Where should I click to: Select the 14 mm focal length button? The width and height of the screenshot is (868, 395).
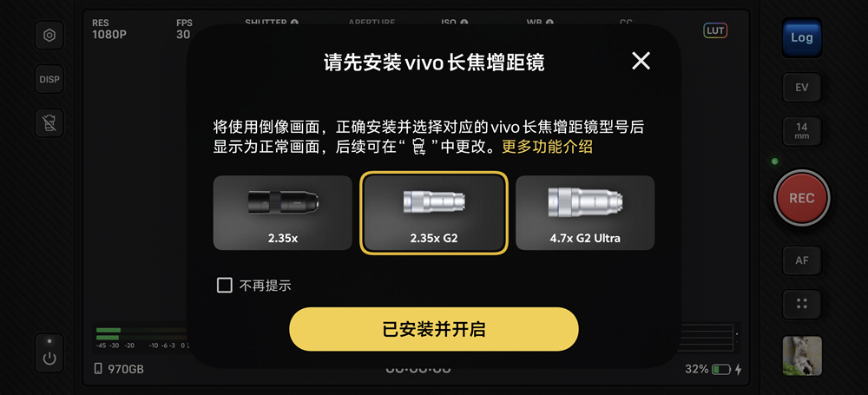click(801, 131)
